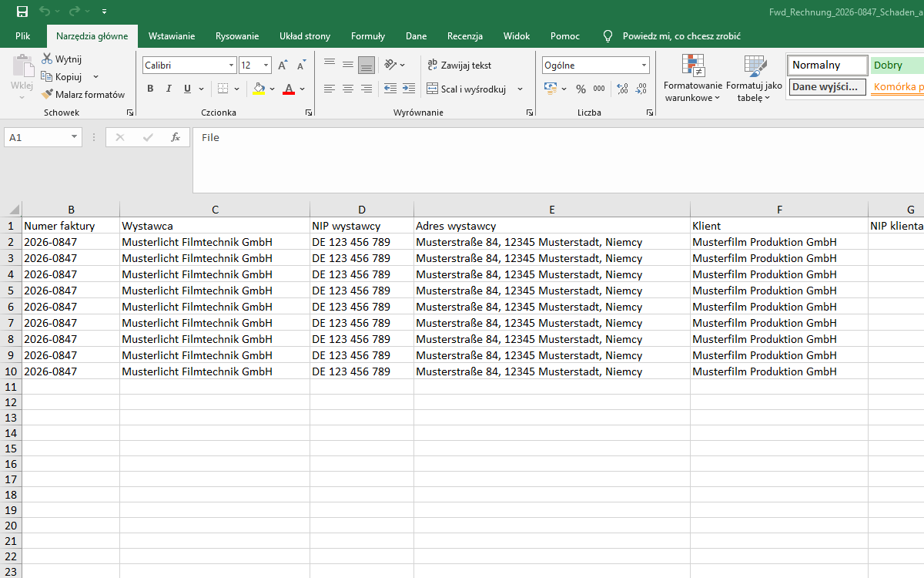Open Customize Quick Access Toolbar dropdown
The width and height of the screenshot is (924, 578).
[104, 12]
